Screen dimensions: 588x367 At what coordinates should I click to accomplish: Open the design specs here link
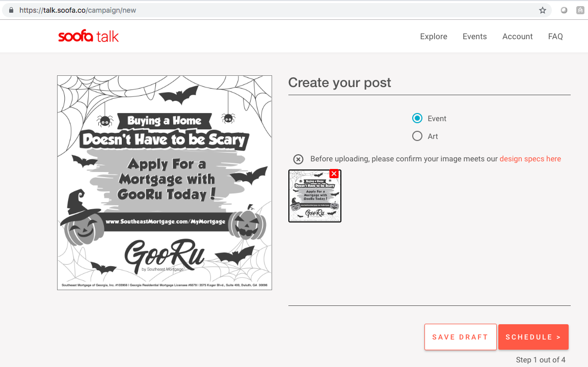click(530, 159)
